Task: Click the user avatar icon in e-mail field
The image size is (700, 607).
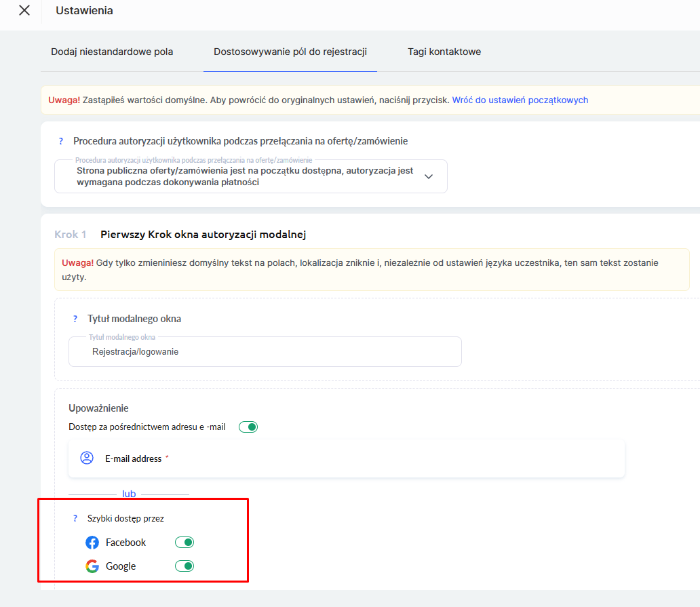Action: (87, 458)
